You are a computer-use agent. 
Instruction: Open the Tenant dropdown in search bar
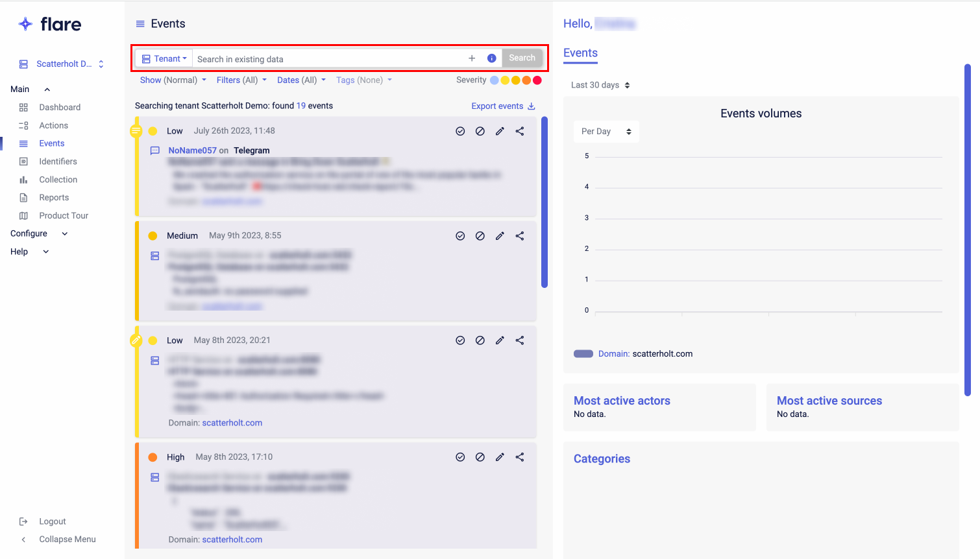point(165,58)
